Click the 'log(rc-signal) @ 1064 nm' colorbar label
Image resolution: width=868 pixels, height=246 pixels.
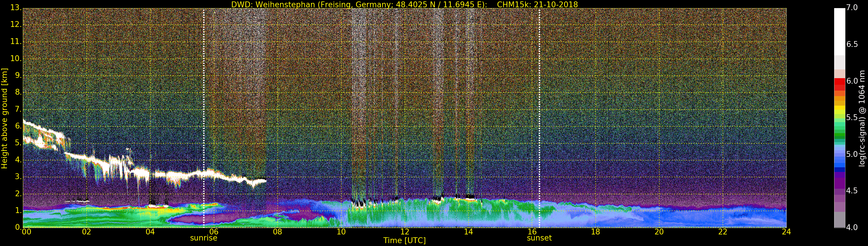862,118
